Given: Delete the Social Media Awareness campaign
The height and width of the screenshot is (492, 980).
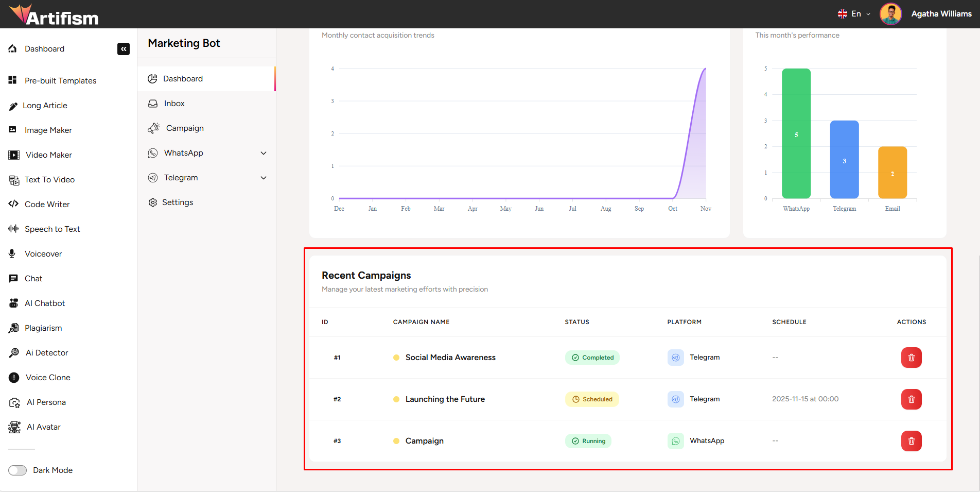Looking at the screenshot, I should 911,358.
